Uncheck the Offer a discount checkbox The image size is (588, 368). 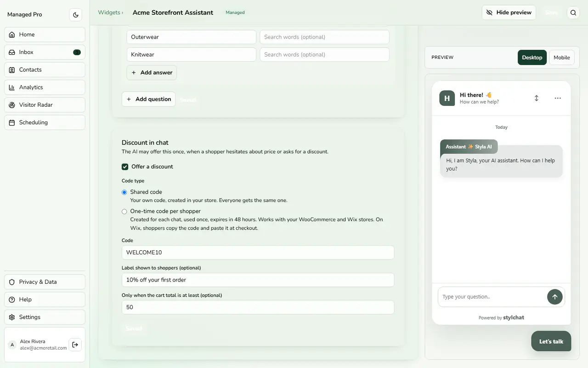coord(125,167)
